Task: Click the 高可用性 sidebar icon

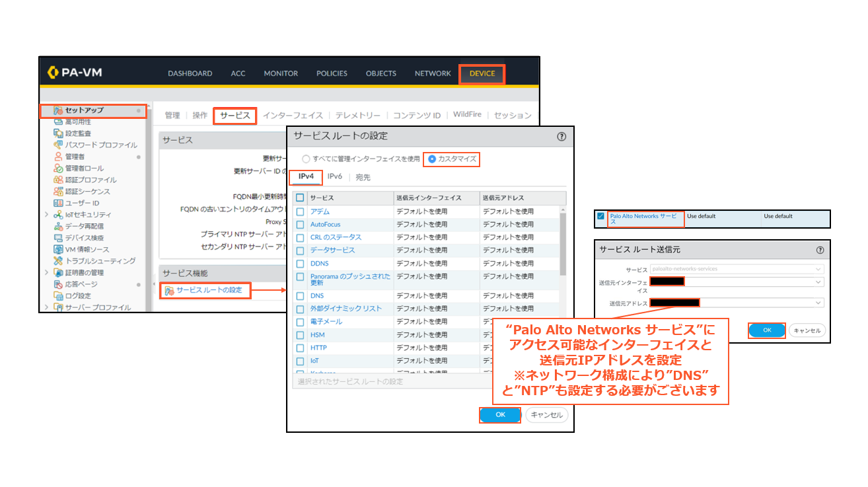Action: pos(58,122)
